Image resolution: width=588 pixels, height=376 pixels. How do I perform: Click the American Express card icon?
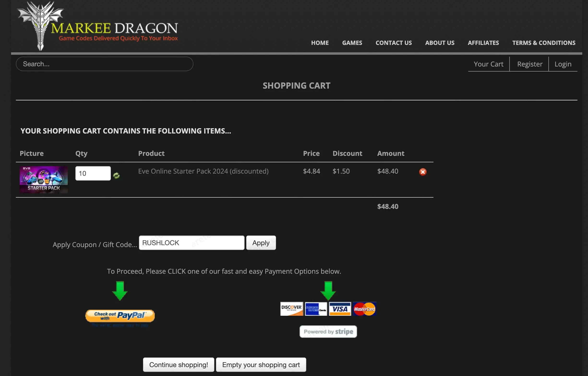pyautogui.click(x=316, y=309)
